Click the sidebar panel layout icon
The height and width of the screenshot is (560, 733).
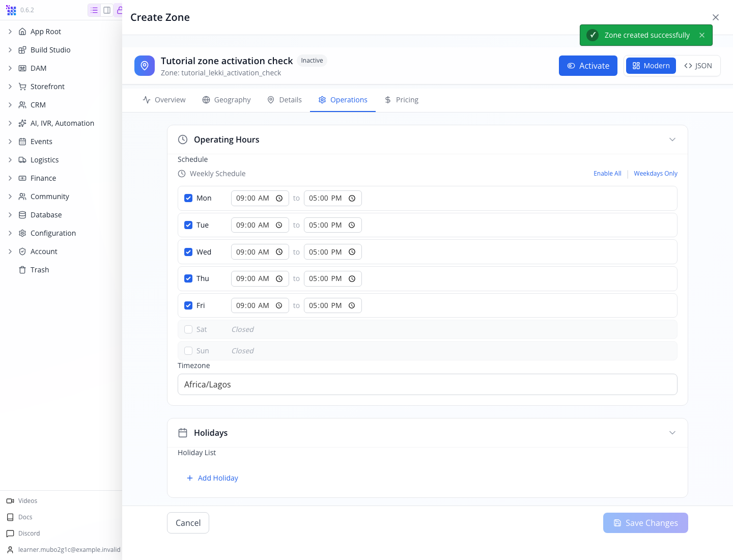[x=107, y=10]
